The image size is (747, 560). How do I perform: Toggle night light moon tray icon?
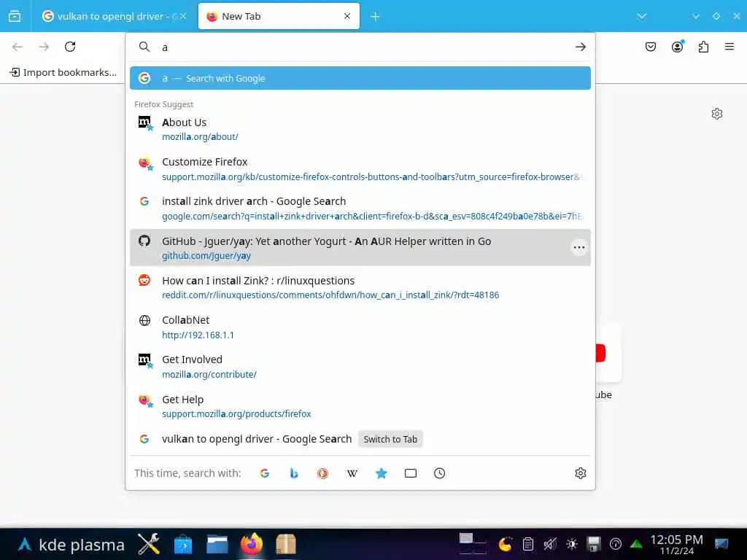[505, 544]
